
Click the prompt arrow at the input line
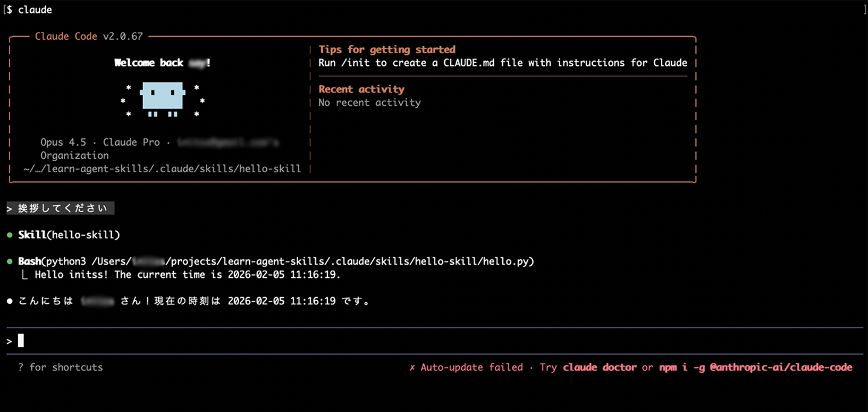(x=10, y=341)
